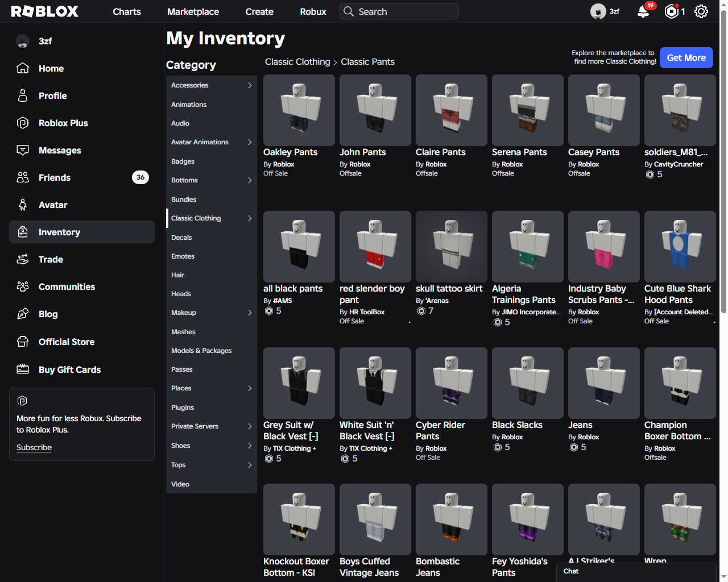The height and width of the screenshot is (582, 728).
Task: Open the Robux tab
Action: click(313, 11)
